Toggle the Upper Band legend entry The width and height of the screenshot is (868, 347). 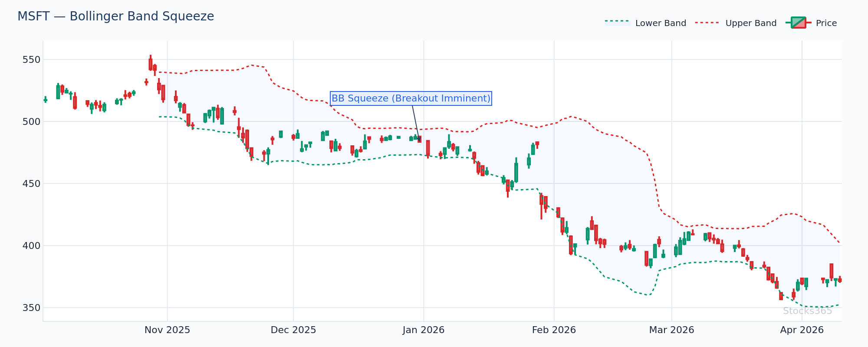[736, 23]
